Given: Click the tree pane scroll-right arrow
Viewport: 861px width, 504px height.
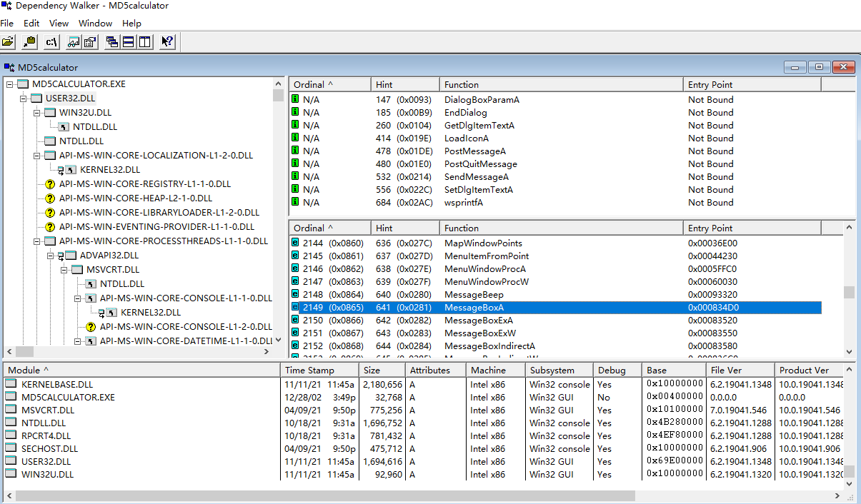Looking at the screenshot, I should 267,352.
